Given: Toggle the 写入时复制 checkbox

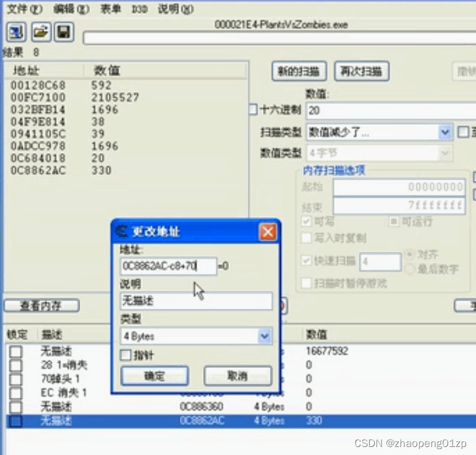Looking at the screenshot, I should click(x=306, y=238).
